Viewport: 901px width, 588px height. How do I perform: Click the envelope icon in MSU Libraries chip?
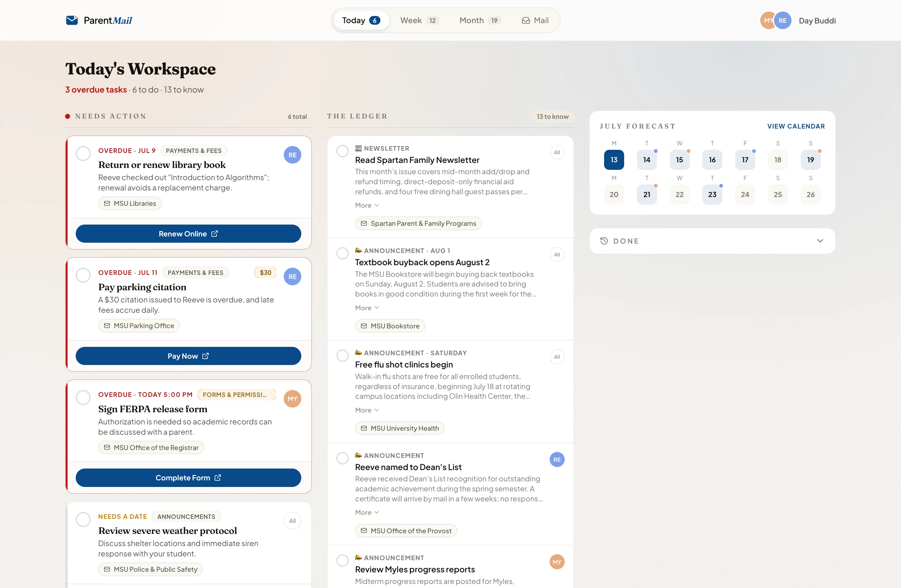coord(107,203)
